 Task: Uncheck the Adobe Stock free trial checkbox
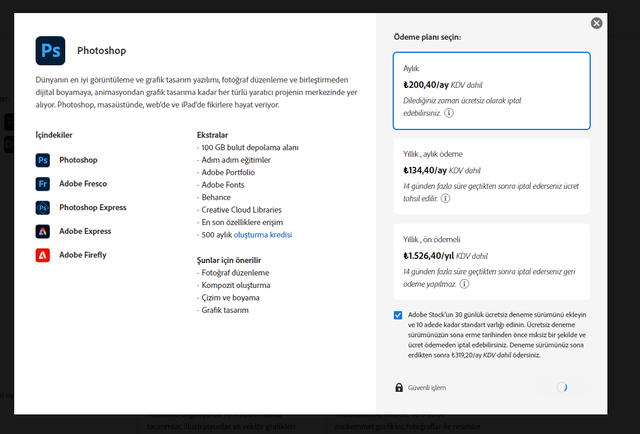[399, 315]
